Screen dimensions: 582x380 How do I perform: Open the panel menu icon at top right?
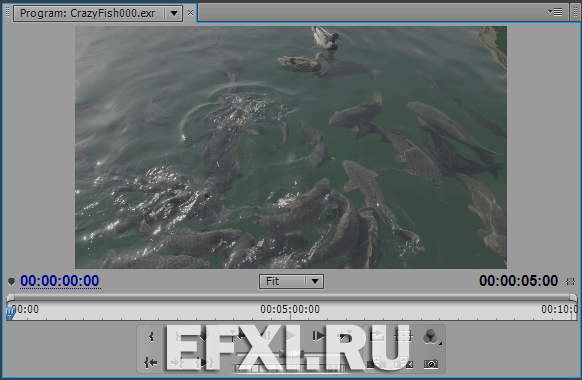555,13
